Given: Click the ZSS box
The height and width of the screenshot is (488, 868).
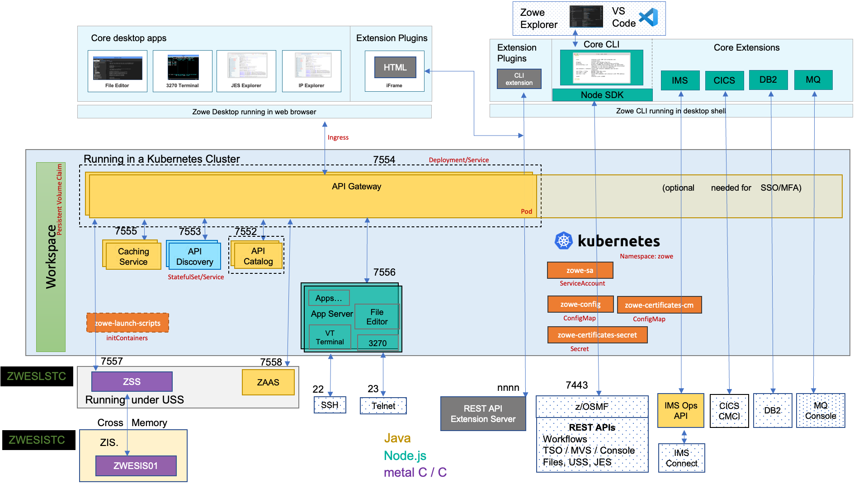Looking at the screenshot, I should [x=132, y=381].
